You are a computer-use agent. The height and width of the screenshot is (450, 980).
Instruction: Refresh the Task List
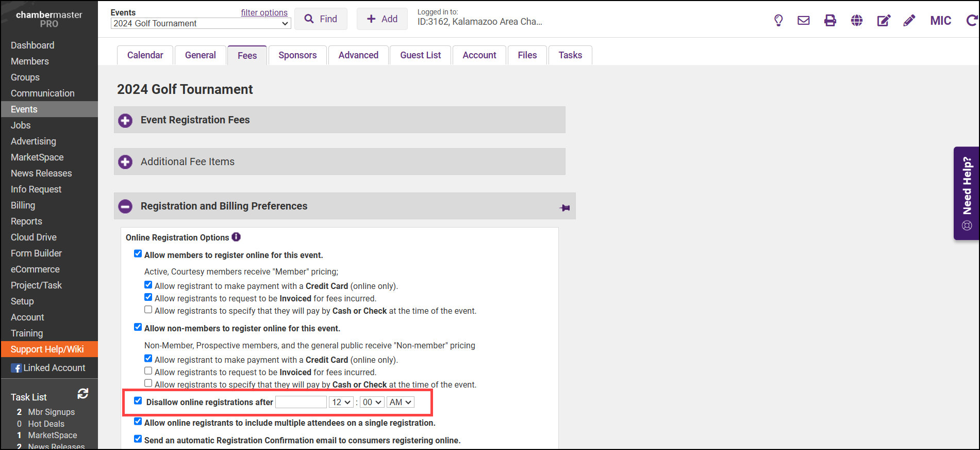point(82,394)
